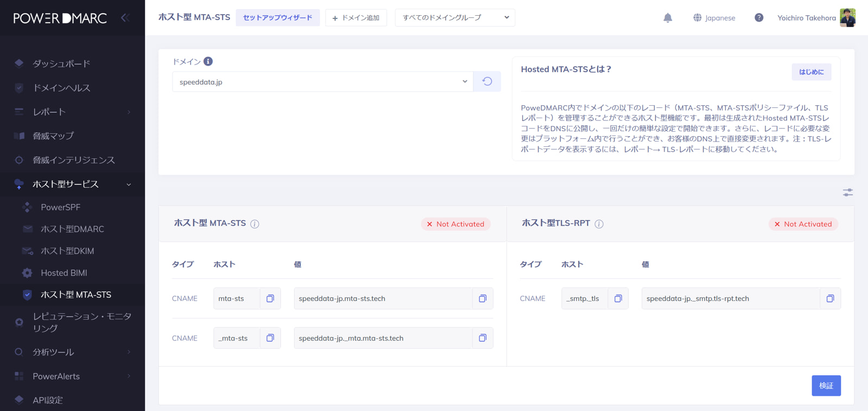Open the notifications bell
The width and height of the screenshot is (868, 411).
tap(668, 18)
